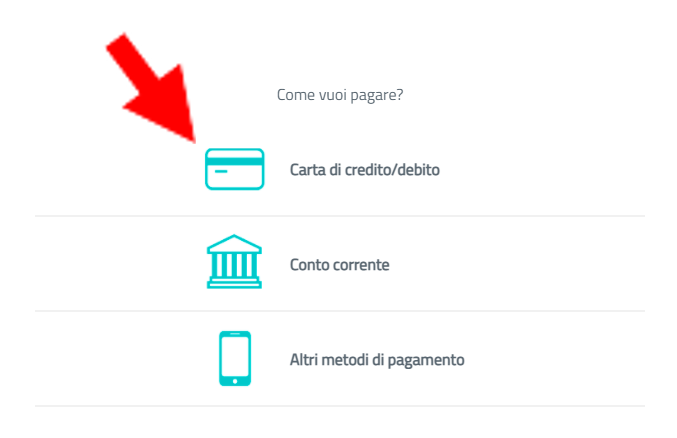Click the columns of the bank icon
677x438 pixels.
234,265
